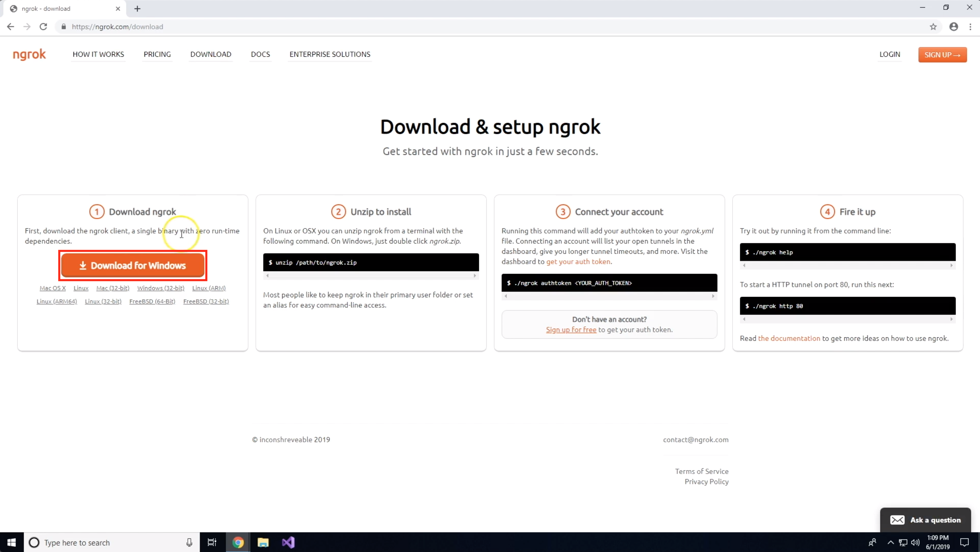Click the ./ngrok http 80 command box
980x552 pixels.
coord(848,306)
